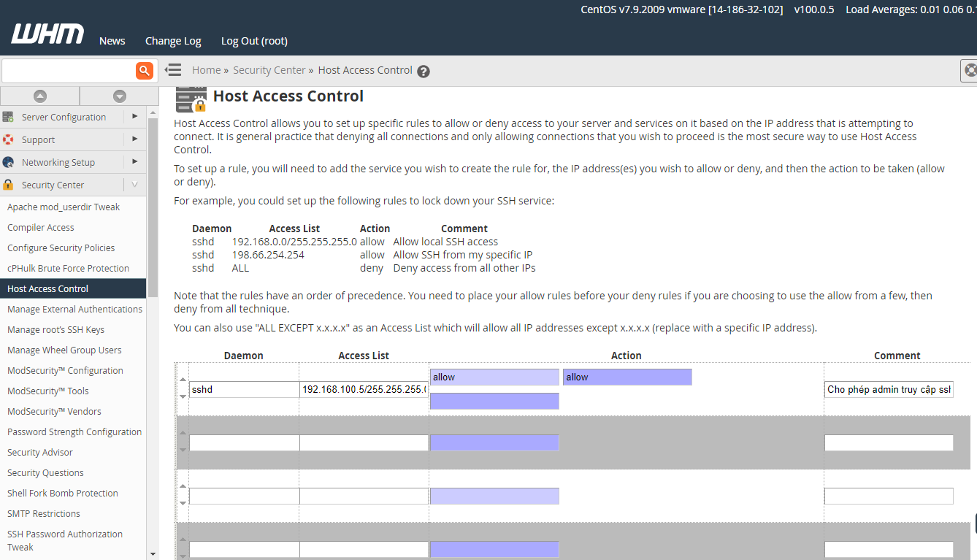Screen dimensions: 977x560
Task: Click the orange search magnifier button
Action: pyautogui.click(x=144, y=70)
